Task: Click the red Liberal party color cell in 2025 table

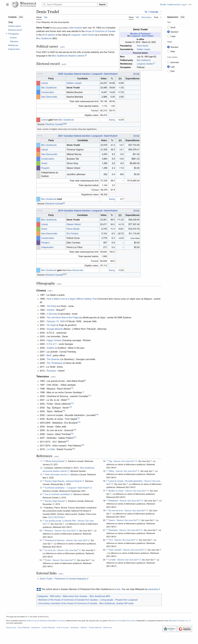Action: pyautogui.click(x=38, y=83)
